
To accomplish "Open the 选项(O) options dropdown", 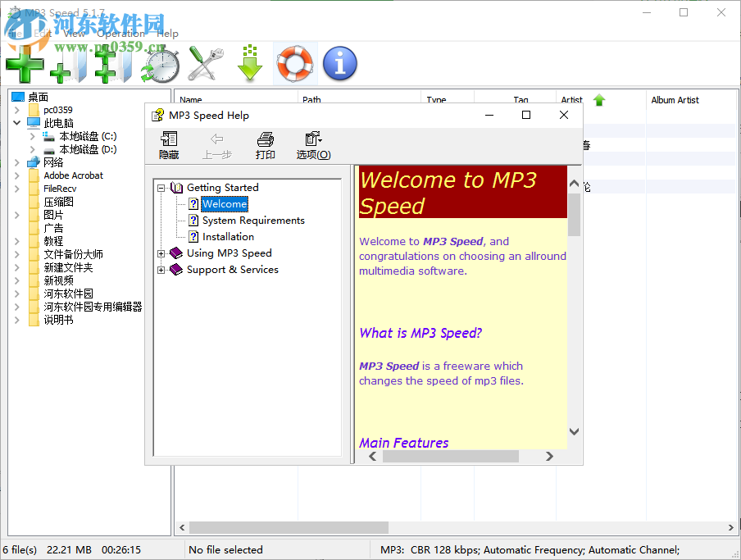I will pyautogui.click(x=313, y=145).
